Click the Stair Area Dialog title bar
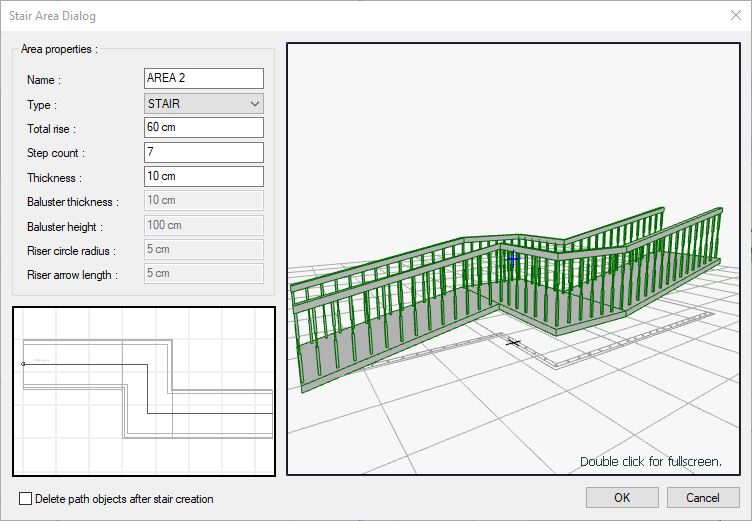 [x=300, y=15]
